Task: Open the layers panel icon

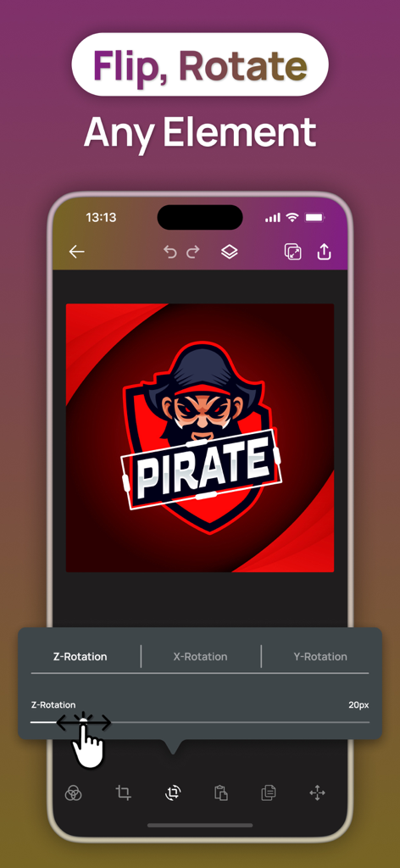Action: [x=229, y=252]
